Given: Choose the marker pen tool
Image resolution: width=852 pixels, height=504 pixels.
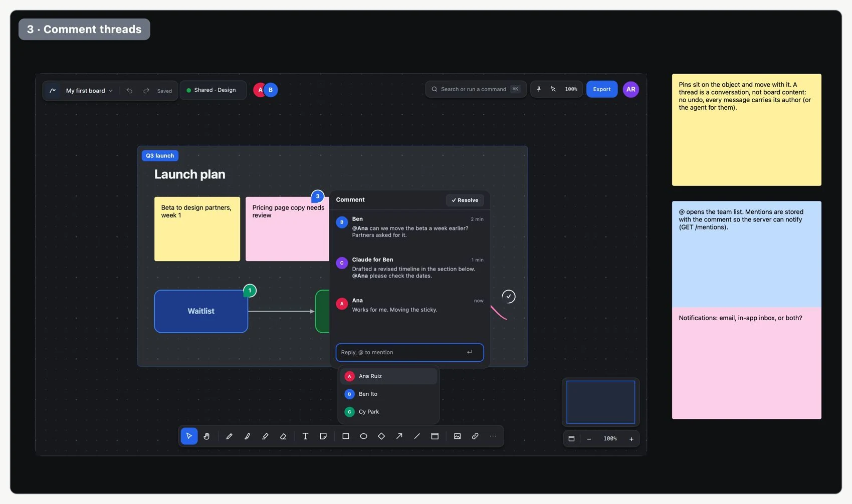Looking at the screenshot, I should coord(247,436).
